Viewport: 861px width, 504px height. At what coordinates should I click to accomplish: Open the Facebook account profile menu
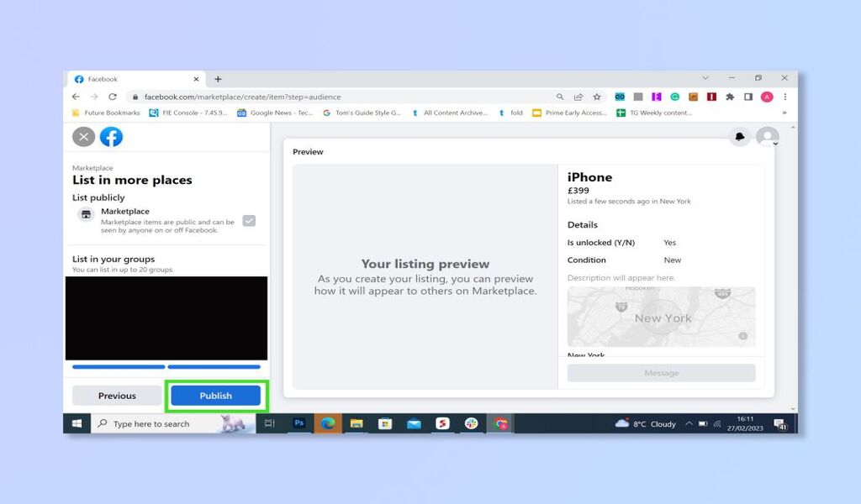click(767, 137)
